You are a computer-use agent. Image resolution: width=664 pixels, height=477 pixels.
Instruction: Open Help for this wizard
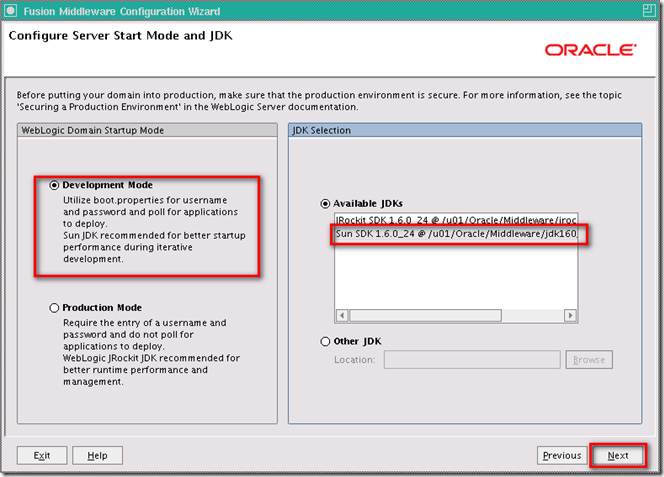pos(97,455)
